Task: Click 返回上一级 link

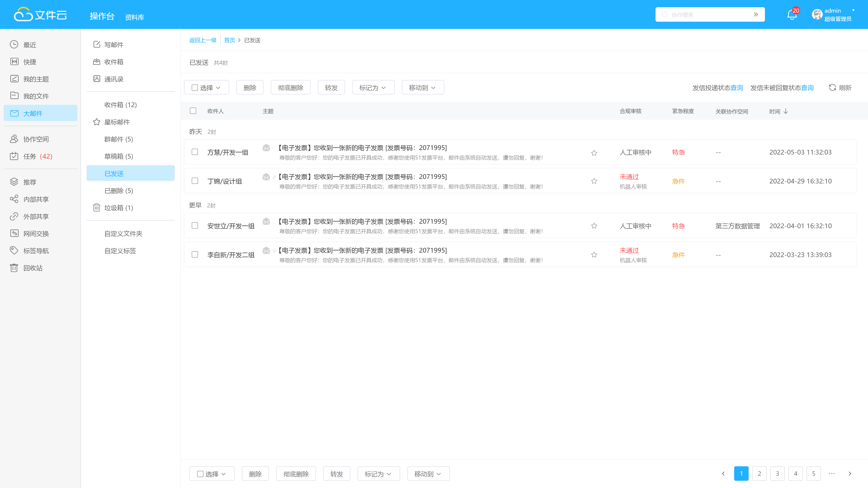Action: (x=203, y=40)
